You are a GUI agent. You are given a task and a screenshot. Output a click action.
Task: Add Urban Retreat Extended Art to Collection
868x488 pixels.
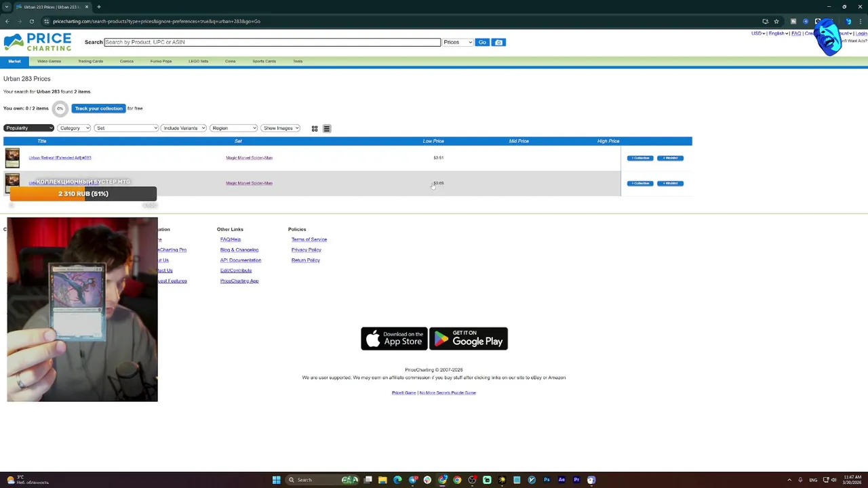click(x=640, y=158)
